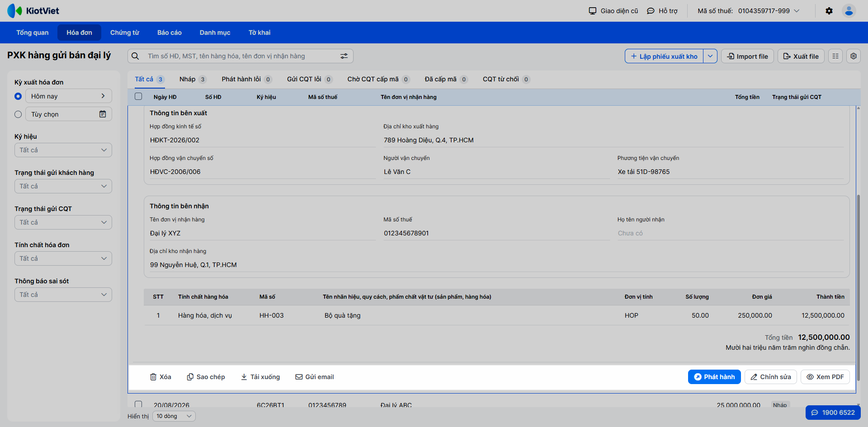Open advanced search filter sliders icon
The image size is (868, 427).
pos(344,56)
